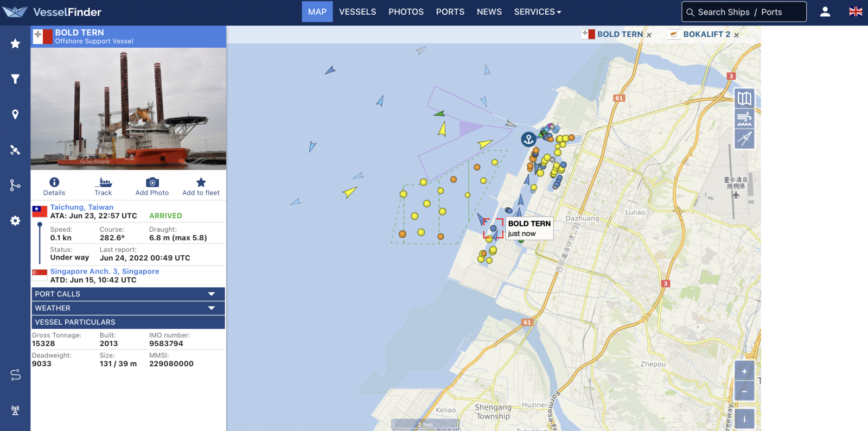Open the favorites star in sidebar

pos(15,43)
